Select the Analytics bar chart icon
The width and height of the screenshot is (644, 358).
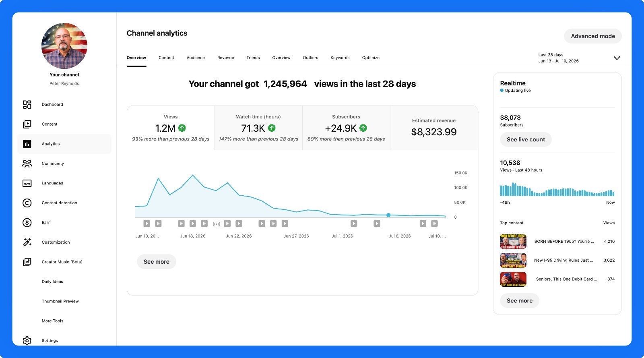27,144
